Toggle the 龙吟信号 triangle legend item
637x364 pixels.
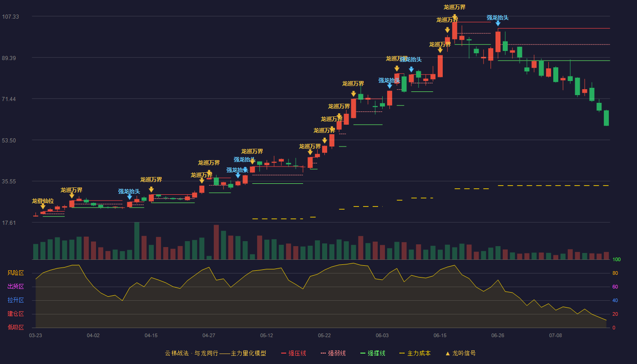460,353
